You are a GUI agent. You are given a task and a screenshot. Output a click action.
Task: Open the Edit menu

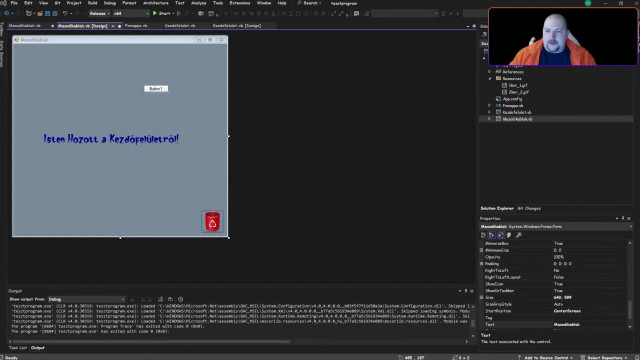28,3
